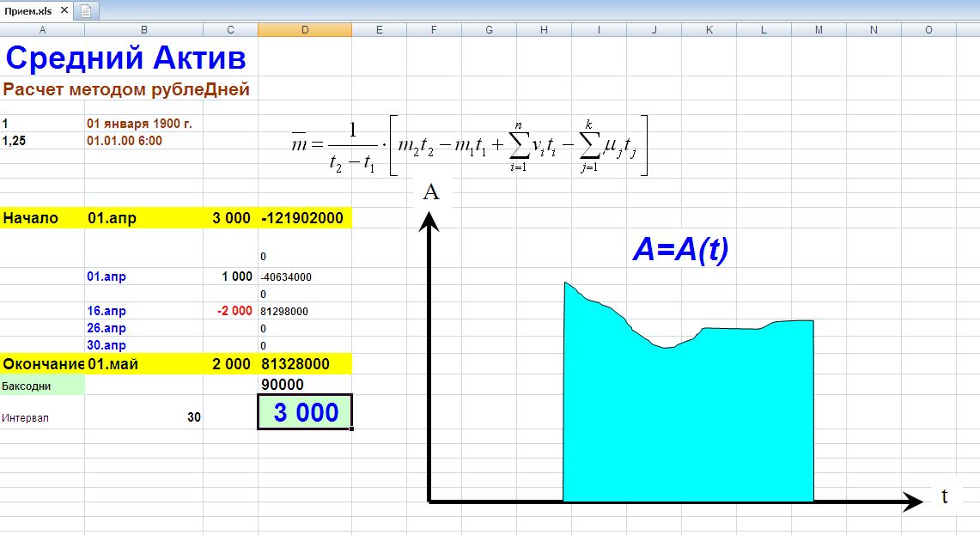
Task: Click the Средний Актив title cell
Action: (126, 58)
